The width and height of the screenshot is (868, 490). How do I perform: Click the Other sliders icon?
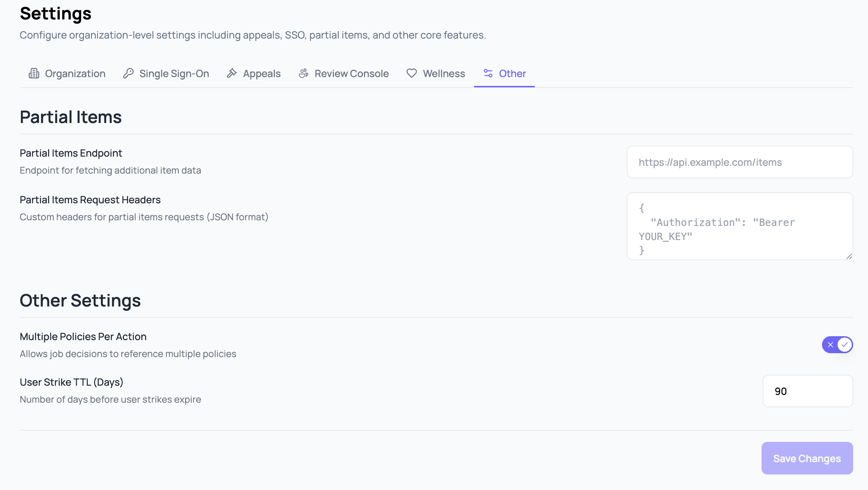click(x=488, y=73)
